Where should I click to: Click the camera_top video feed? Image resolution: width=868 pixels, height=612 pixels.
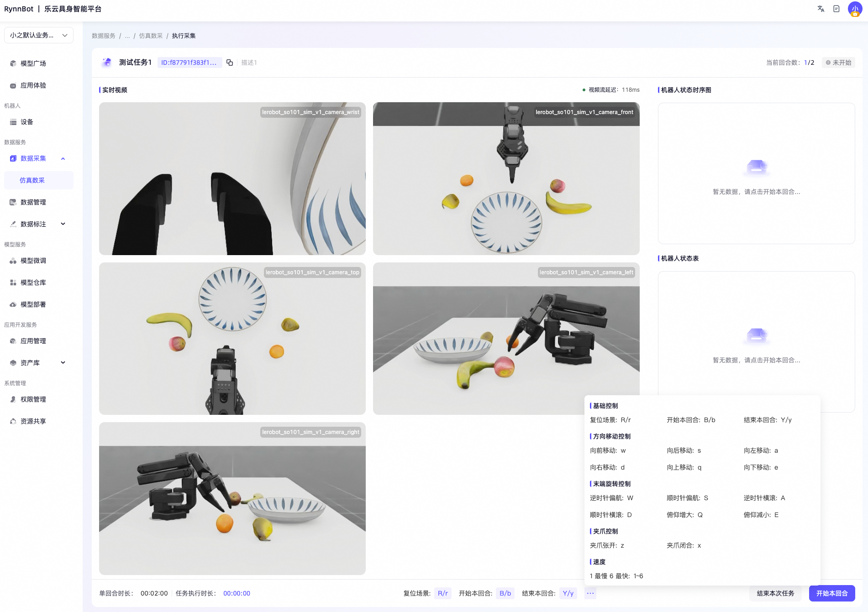(232, 339)
